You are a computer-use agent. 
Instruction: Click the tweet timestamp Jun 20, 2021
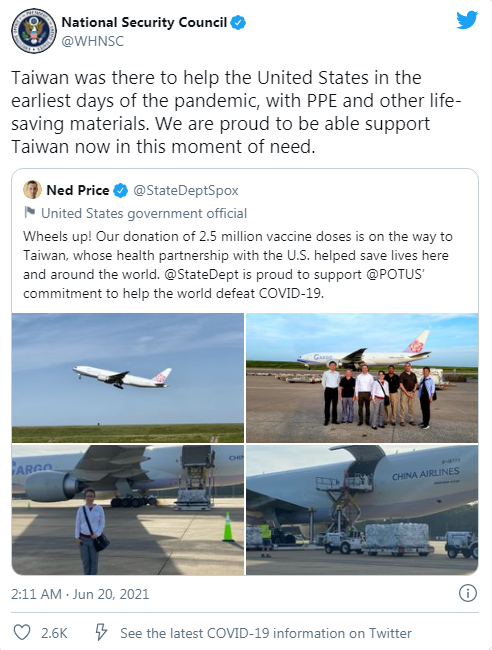(80, 594)
